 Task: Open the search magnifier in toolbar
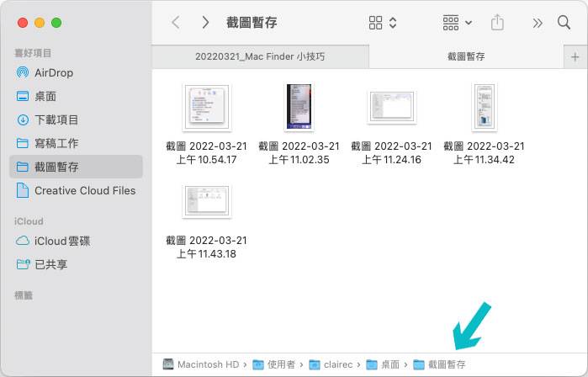pos(564,23)
